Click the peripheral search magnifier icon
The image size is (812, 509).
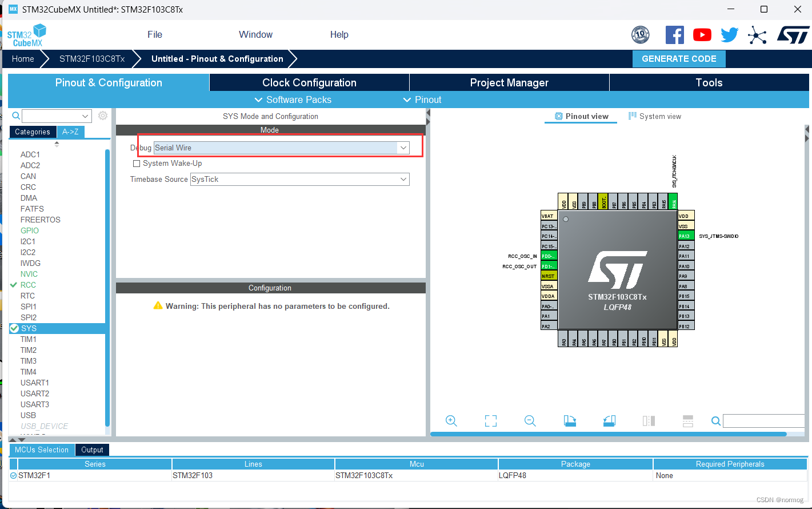click(x=16, y=116)
